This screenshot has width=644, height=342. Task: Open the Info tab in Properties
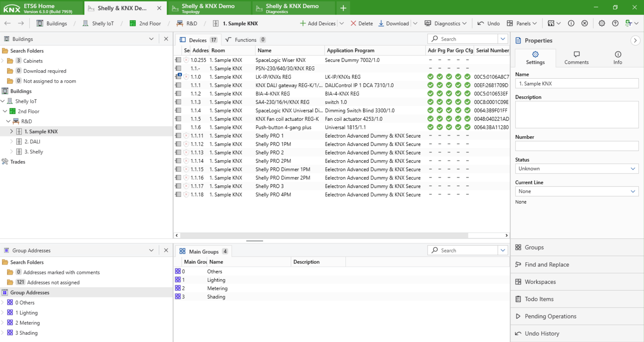coord(617,58)
